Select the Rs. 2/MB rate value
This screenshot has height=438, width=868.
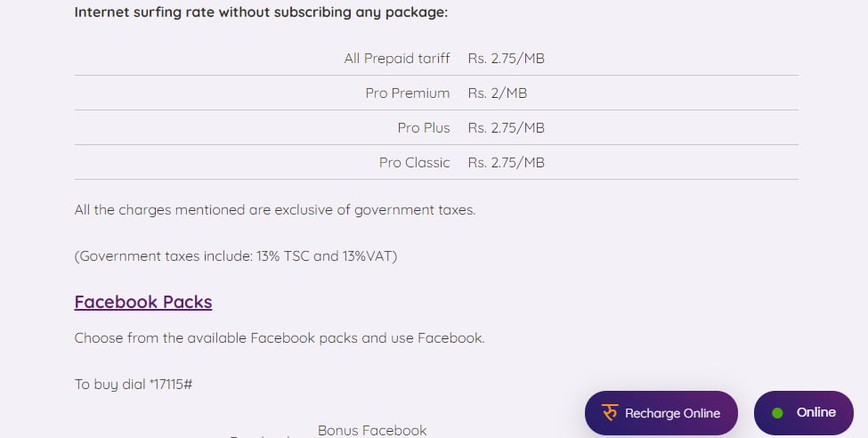point(498,93)
